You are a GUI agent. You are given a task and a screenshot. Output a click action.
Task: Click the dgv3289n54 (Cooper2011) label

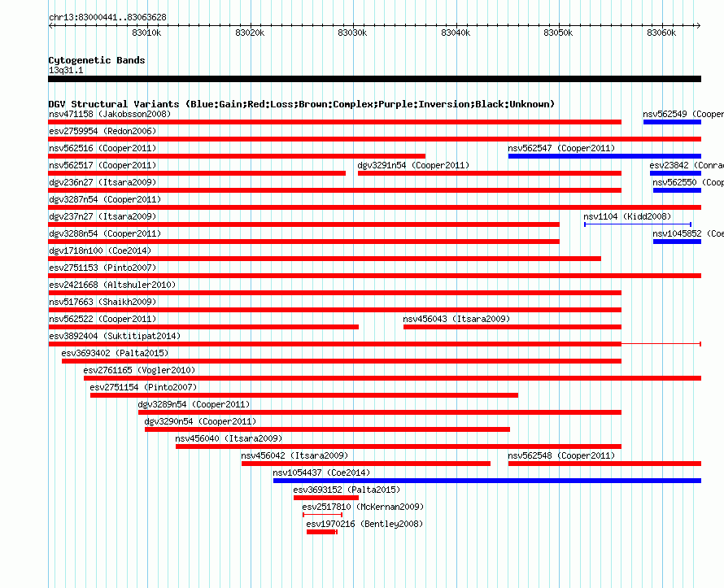click(x=194, y=404)
